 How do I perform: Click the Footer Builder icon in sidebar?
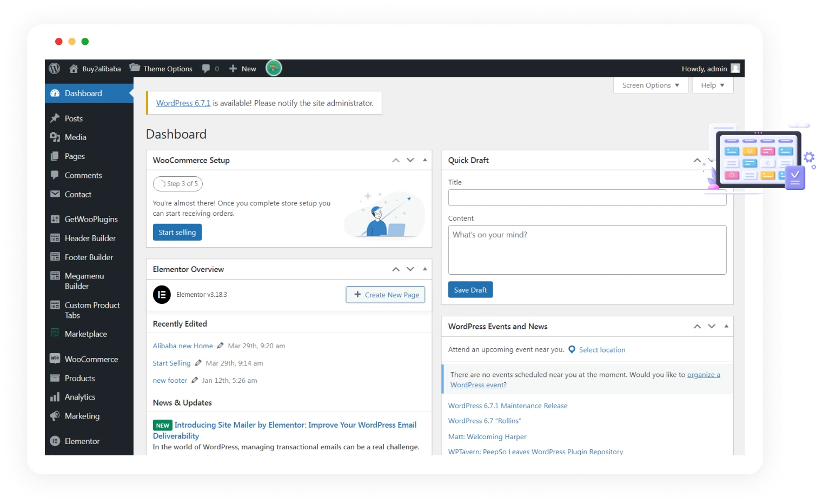click(x=55, y=257)
